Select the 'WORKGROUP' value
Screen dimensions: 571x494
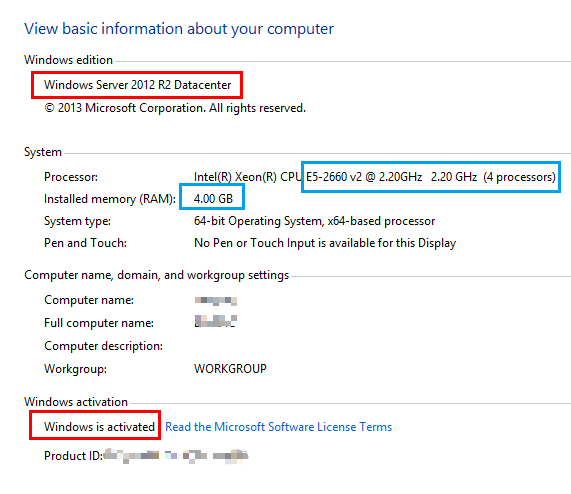230,369
